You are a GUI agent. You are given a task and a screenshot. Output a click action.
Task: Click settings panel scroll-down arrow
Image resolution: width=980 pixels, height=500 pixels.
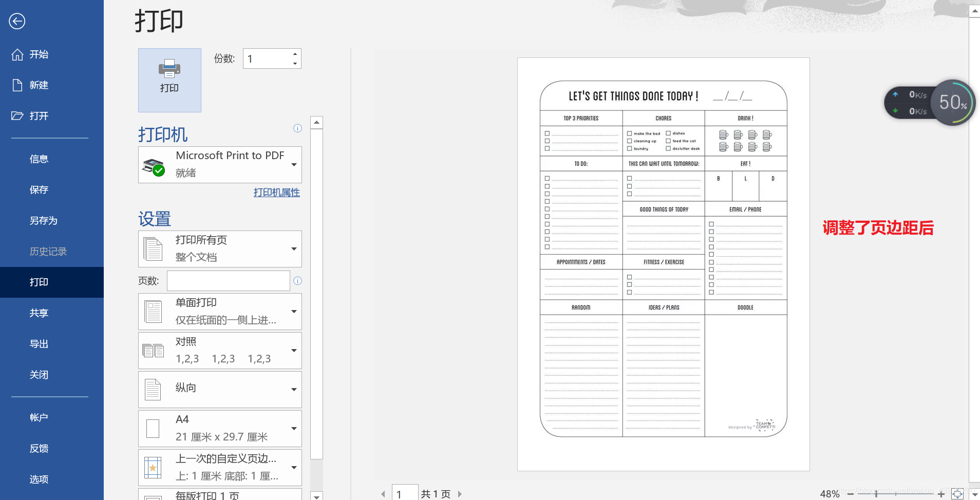click(317, 496)
